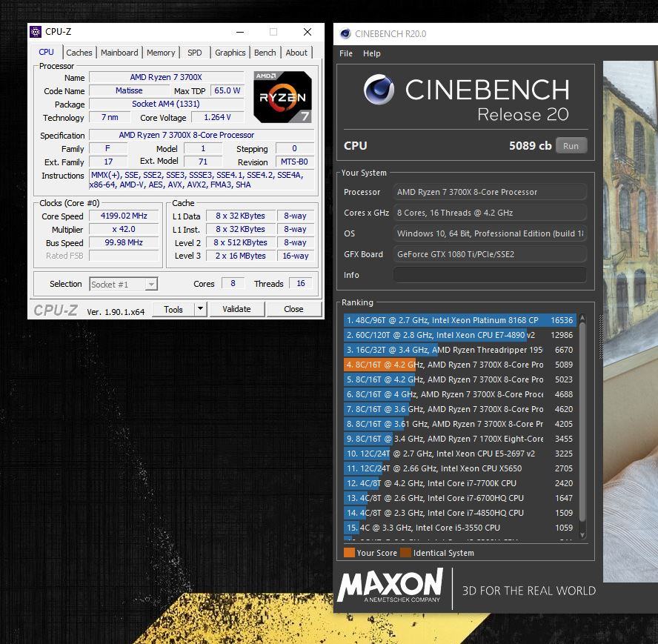Click the 5089 cb score value
Screen dimensions: 658x644
pos(530,146)
